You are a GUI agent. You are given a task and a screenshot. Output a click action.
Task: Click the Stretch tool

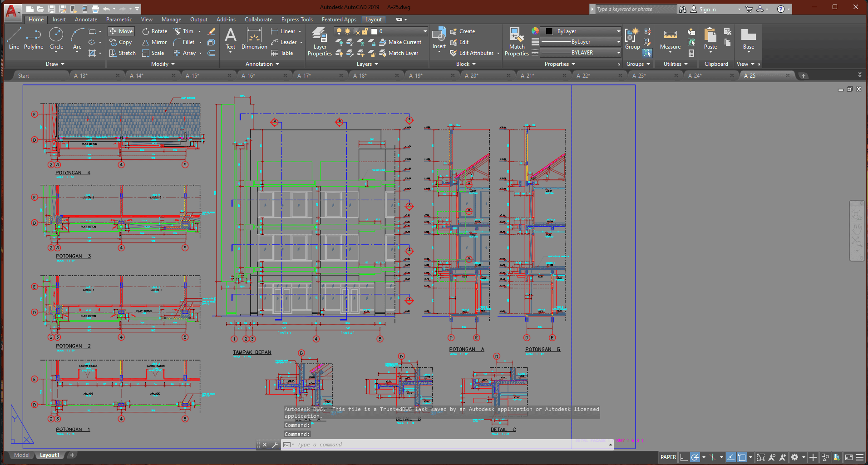[123, 53]
